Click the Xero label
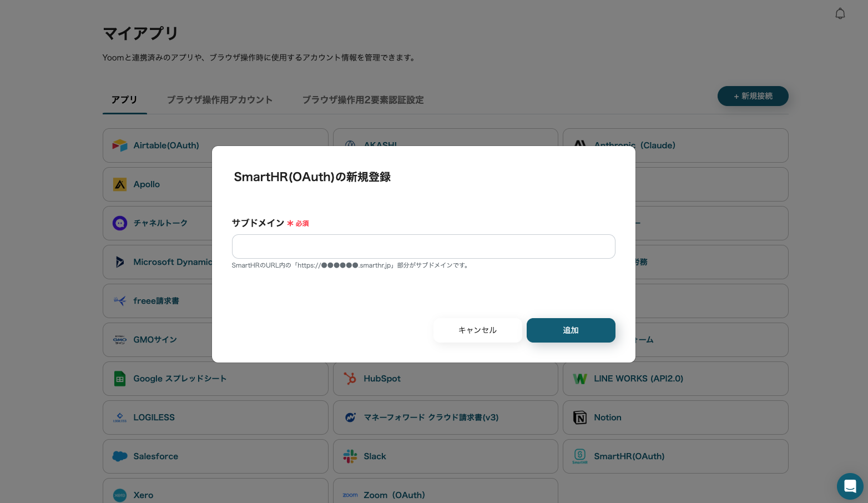The image size is (868, 503). (x=143, y=495)
